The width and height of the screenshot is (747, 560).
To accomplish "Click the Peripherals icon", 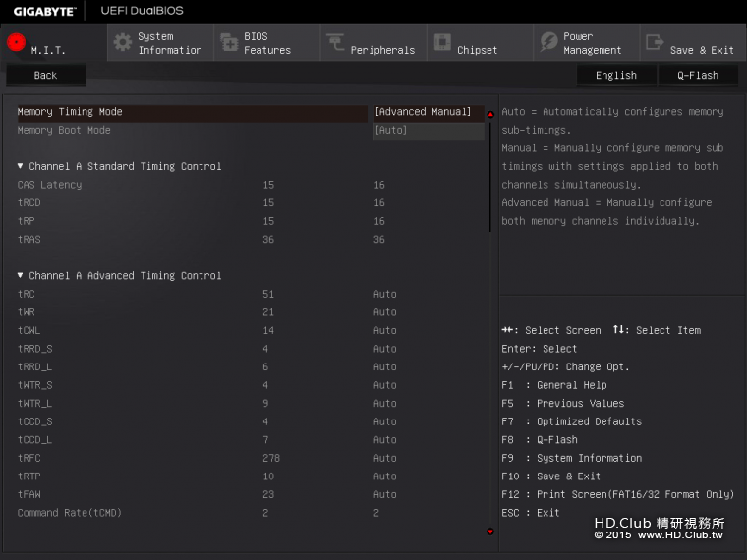I will coord(335,42).
